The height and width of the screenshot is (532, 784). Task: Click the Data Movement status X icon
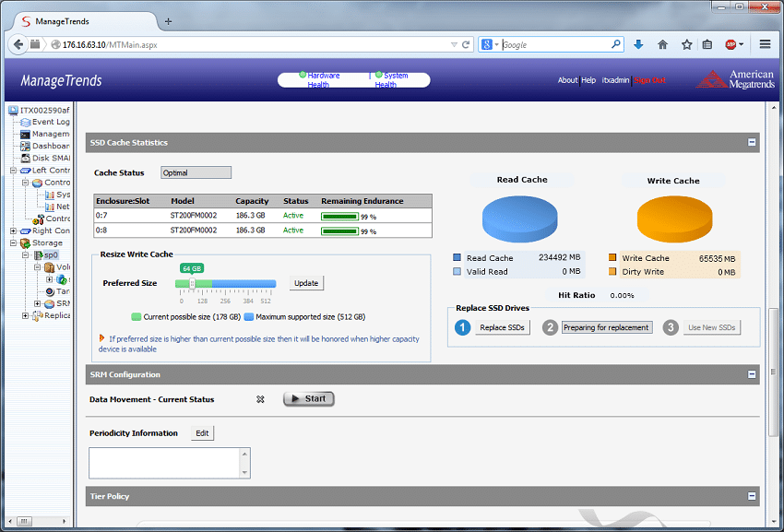260,399
